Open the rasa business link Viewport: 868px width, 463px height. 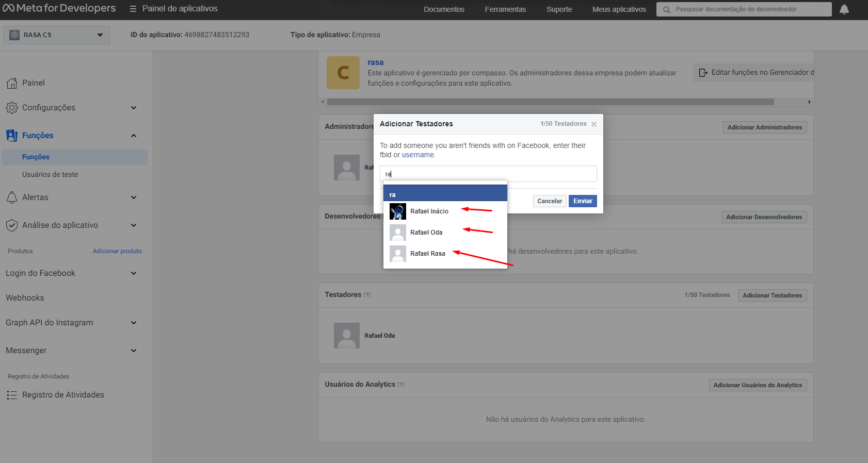coord(375,62)
